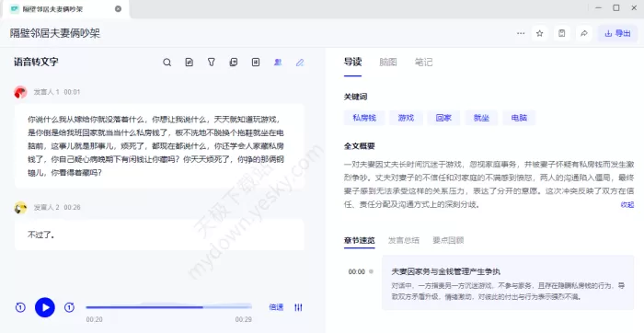Play the audio recording

[x=45, y=307]
